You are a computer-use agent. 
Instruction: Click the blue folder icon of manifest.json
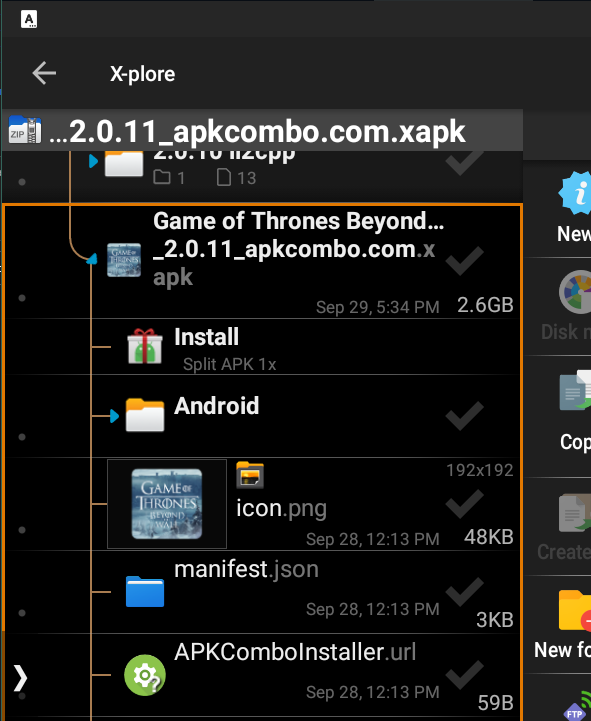[145, 591]
